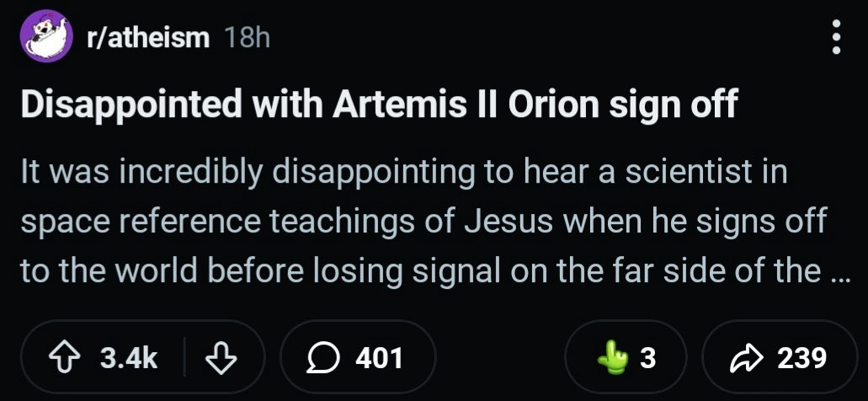Click the award count showing 3
868x401 pixels.
[x=647, y=359]
